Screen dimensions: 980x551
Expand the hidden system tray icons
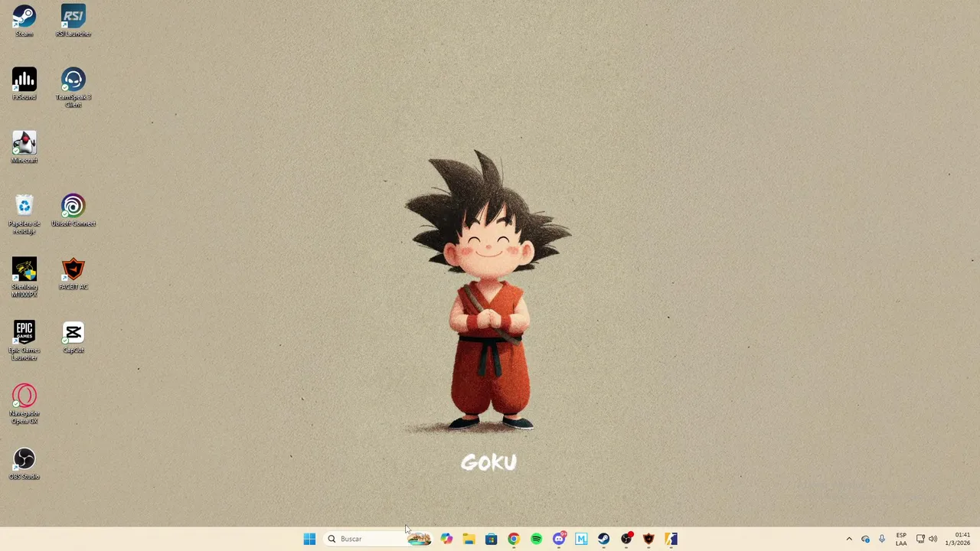pos(849,539)
